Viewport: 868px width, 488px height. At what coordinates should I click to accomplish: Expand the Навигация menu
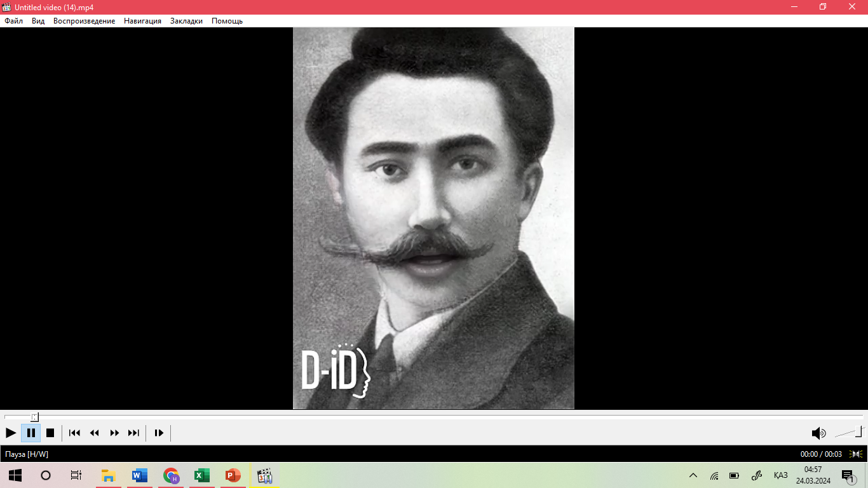click(x=142, y=21)
